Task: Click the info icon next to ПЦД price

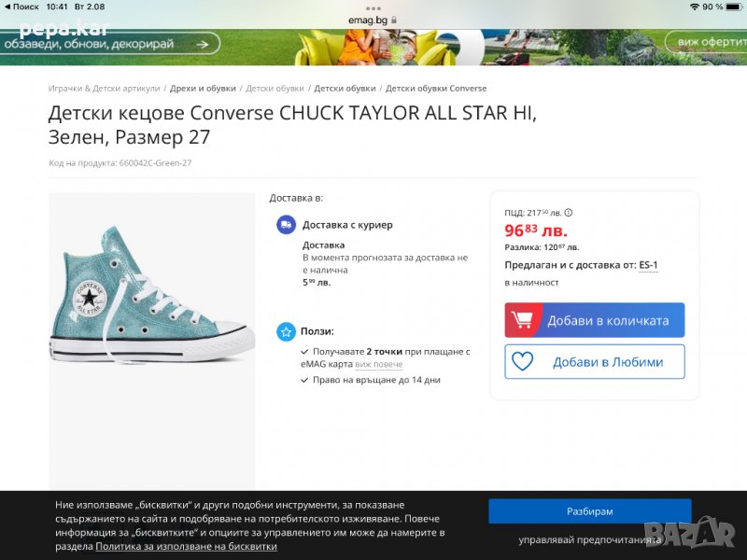Action: (x=569, y=213)
